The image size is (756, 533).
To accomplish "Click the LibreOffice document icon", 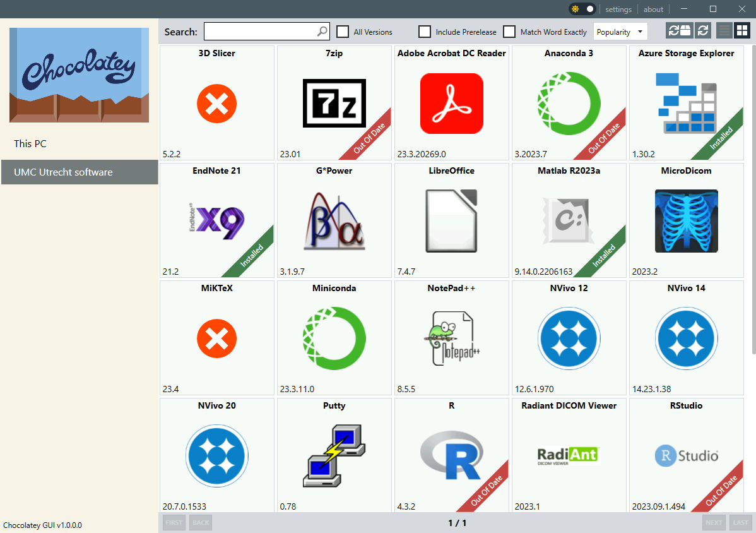I will (x=452, y=221).
